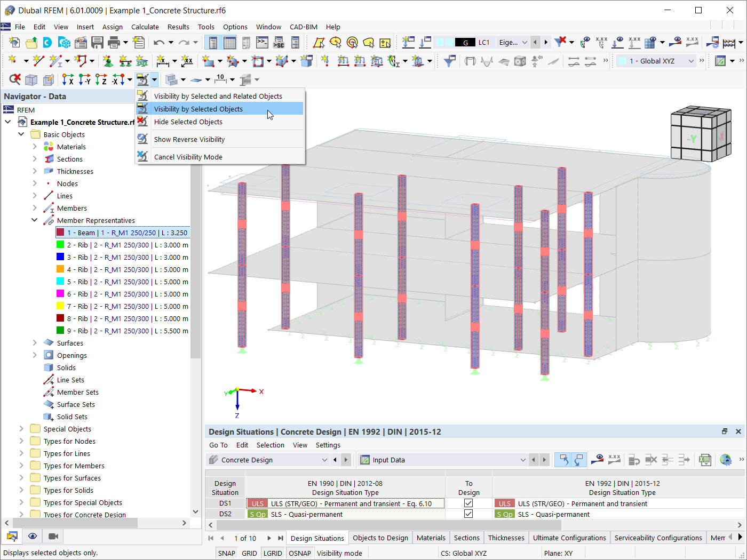Uncheck To Design for situation DS1
Viewport: 747px width, 560px height.
point(468,503)
